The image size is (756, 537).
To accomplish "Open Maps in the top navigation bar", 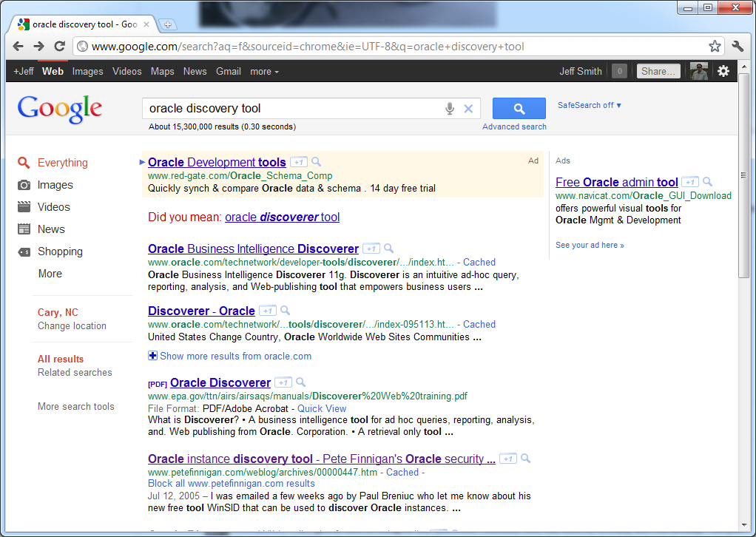I will pos(163,71).
